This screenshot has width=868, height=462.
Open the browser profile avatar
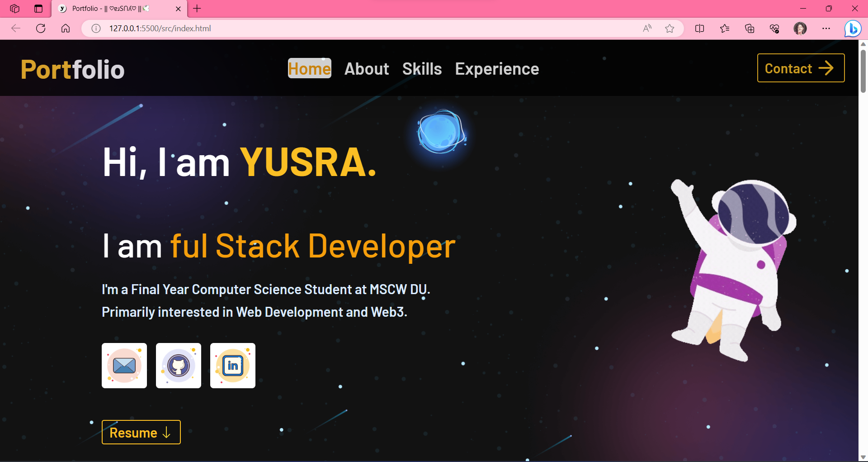(x=800, y=29)
